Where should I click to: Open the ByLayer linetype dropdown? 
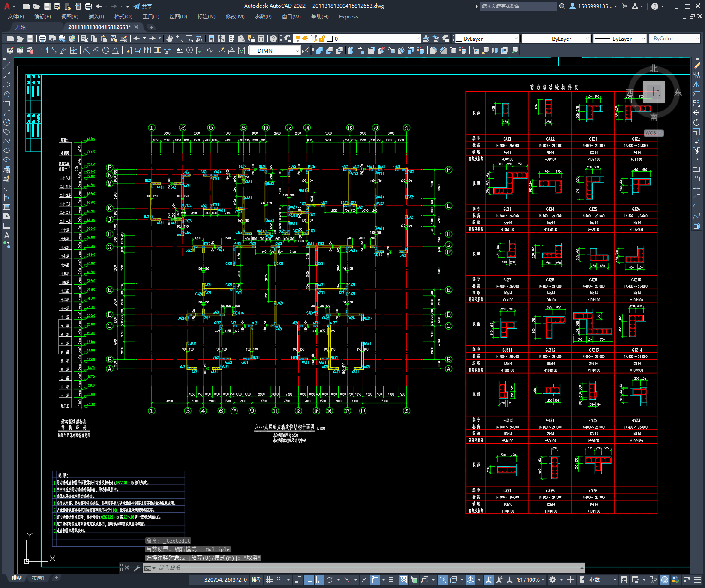tap(556, 39)
